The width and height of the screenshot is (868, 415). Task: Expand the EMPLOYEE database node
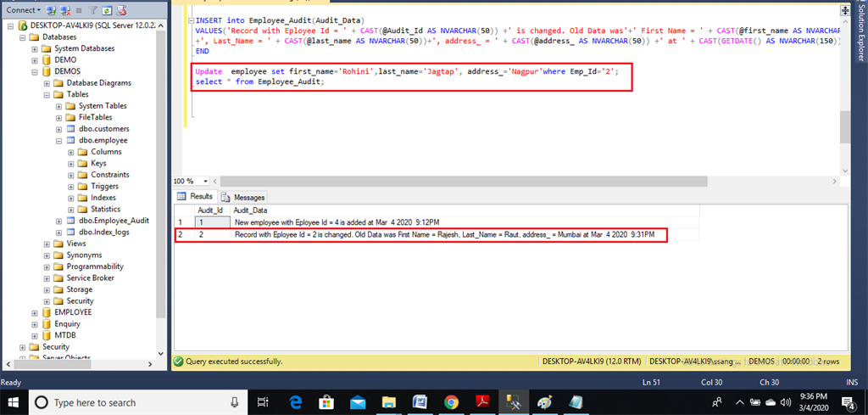tap(35, 312)
